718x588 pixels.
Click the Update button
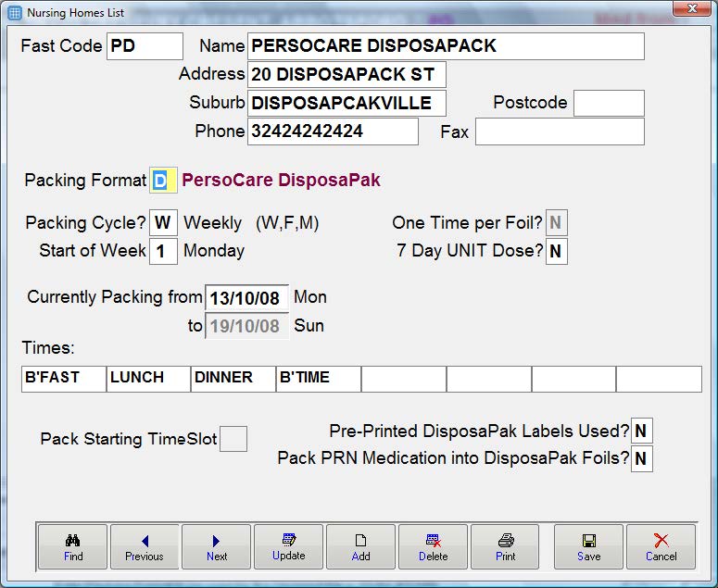click(288, 547)
